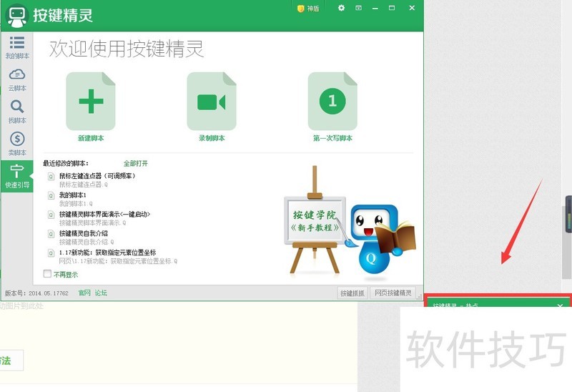
Task: Click file icon beside 1.17新功能 script
Action: (51, 253)
